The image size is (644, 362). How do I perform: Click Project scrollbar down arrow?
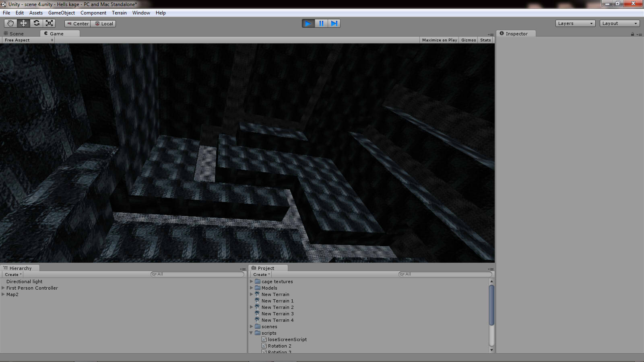tap(491, 350)
